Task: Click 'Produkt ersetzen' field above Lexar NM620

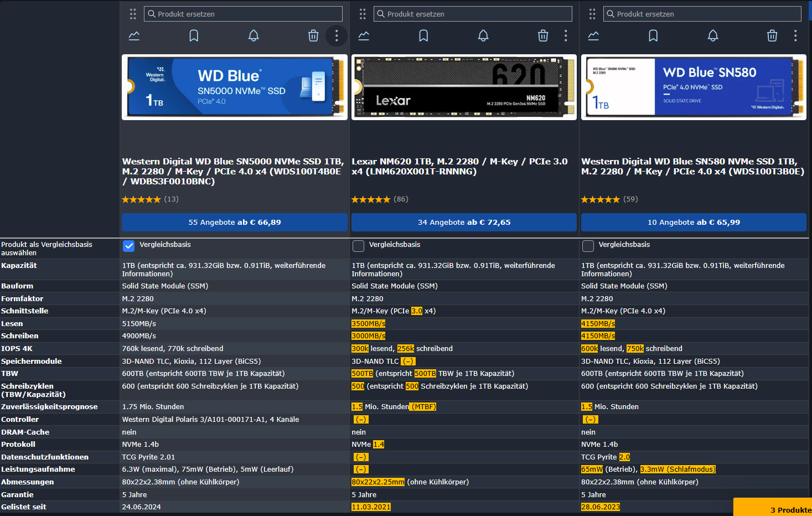Action: 473,14
